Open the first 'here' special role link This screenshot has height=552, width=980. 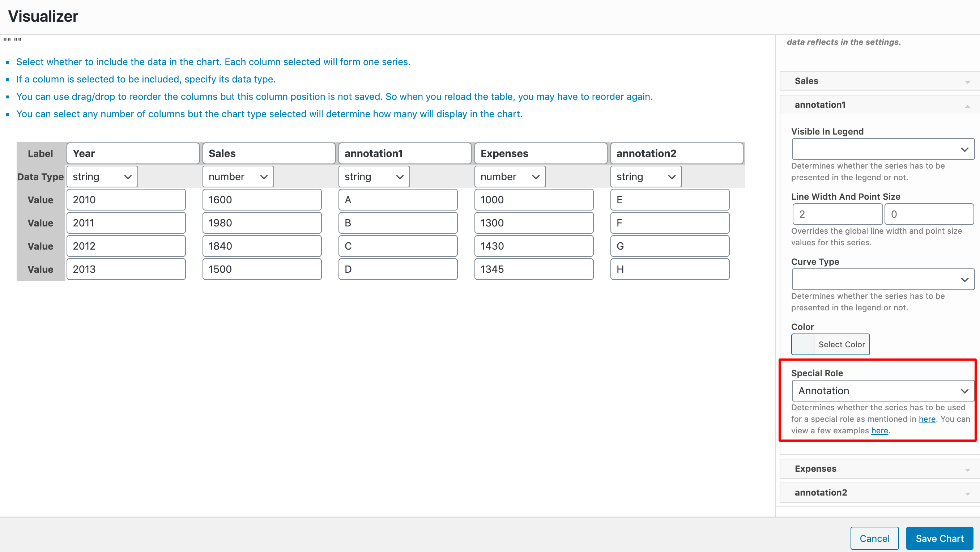(x=927, y=419)
